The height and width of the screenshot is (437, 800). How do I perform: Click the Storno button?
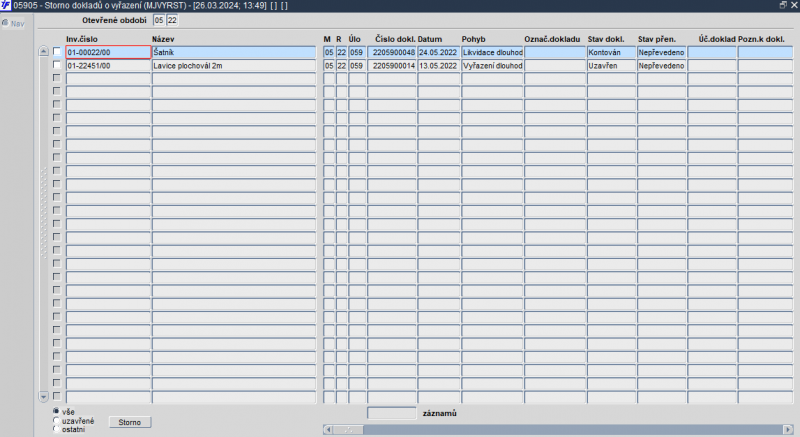pos(130,422)
